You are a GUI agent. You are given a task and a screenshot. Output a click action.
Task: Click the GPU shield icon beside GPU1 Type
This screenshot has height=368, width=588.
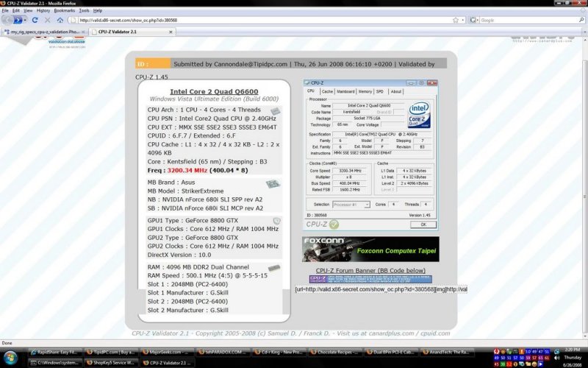pos(277,221)
